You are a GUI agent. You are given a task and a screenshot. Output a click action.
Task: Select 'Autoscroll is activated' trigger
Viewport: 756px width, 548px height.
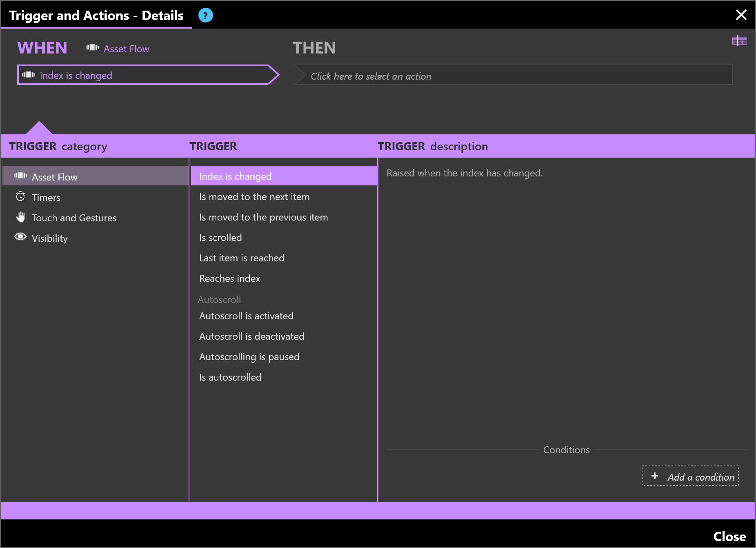246,316
